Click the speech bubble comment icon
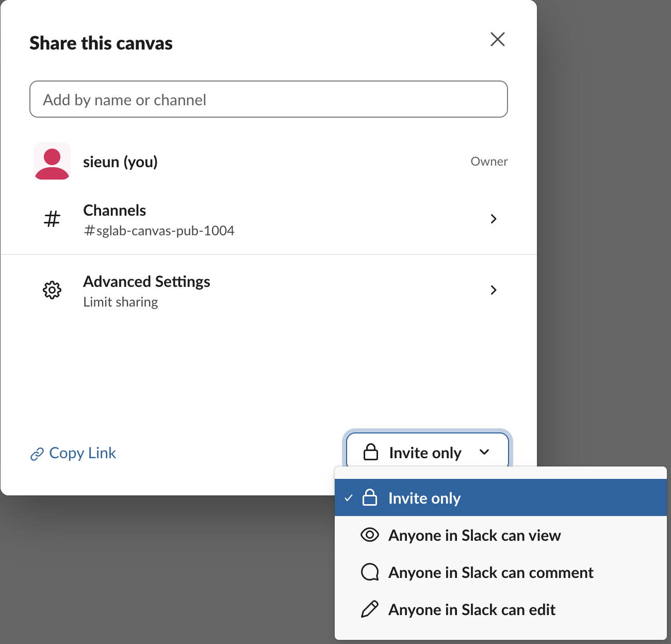671x644 pixels. pyautogui.click(x=370, y=572)
